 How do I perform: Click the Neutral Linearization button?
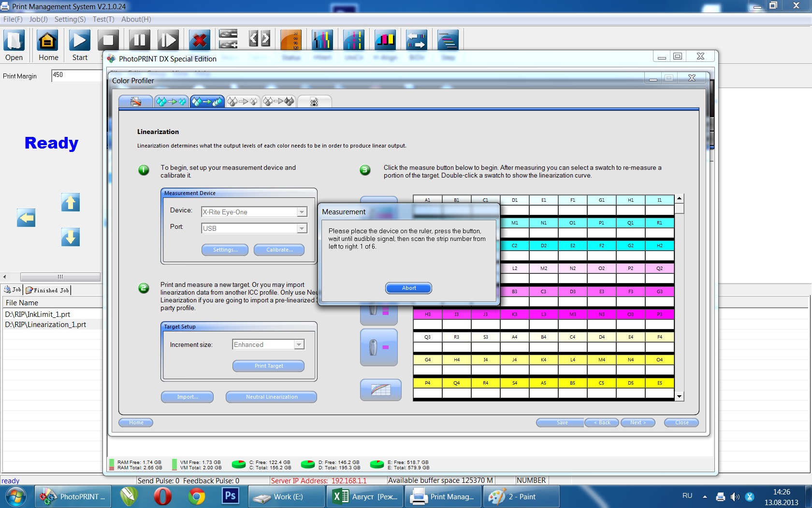(x=271, y=397)
